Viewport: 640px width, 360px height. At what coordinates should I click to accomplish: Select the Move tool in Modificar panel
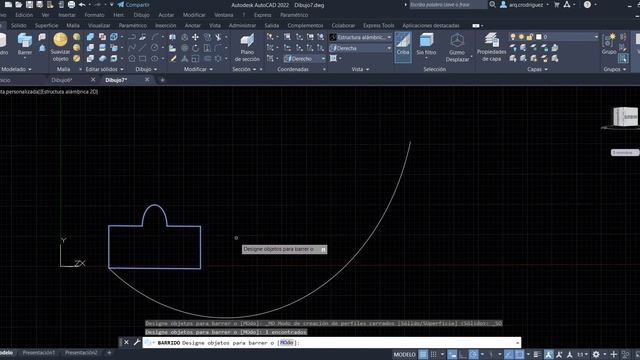[196, 37]
